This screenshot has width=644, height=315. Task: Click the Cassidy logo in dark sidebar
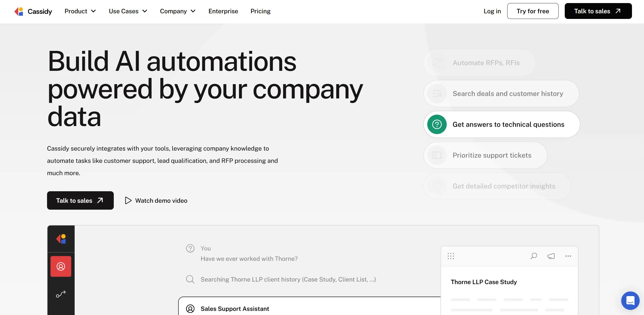click(61, 239)
